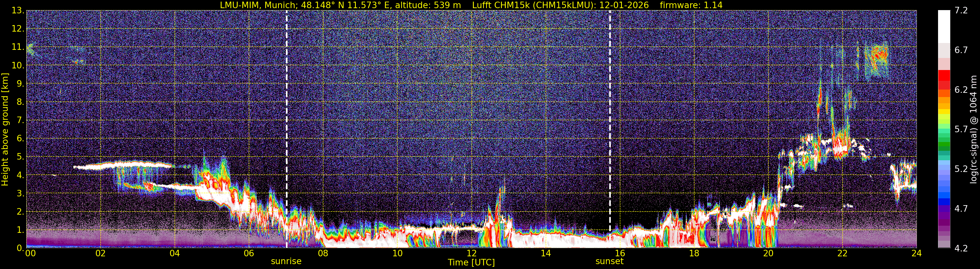The height and width of the screenshot is (269, 980).
Task: Click the height axis tick '9.'
Action: pos(20,84)
